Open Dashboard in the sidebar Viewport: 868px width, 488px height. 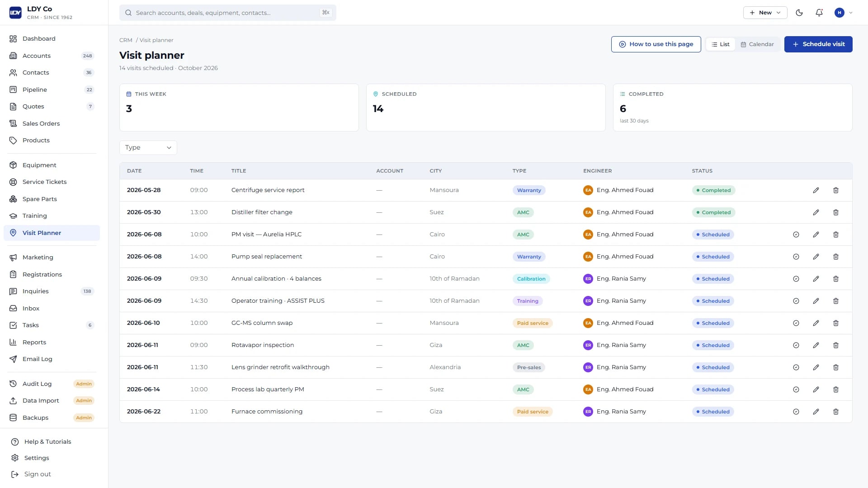click(52, 39)
